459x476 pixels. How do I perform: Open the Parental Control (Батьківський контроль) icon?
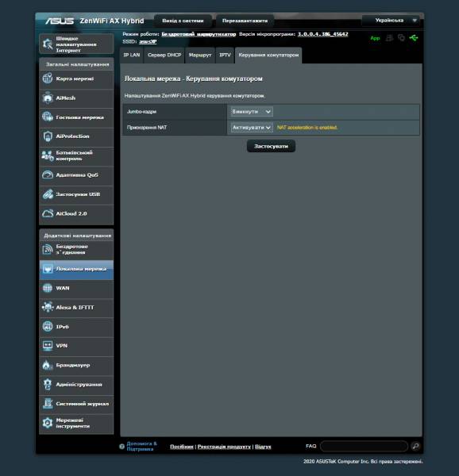[x=48, y=155]
